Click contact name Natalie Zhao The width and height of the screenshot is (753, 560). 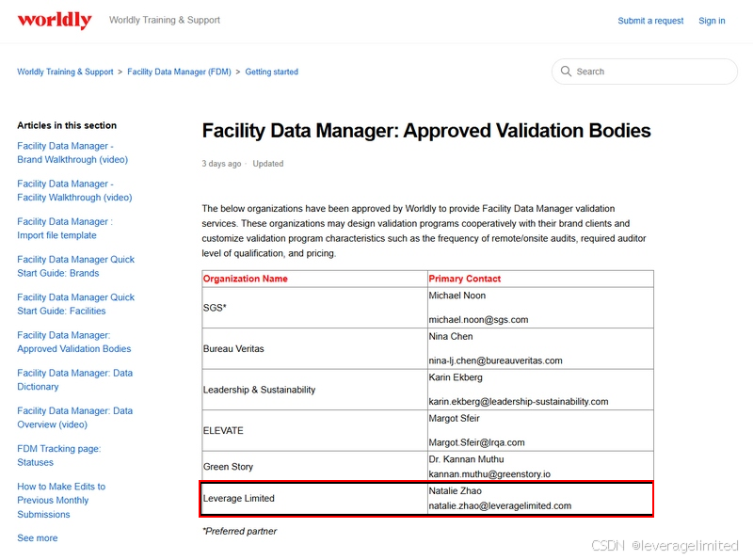coord(456,491)
